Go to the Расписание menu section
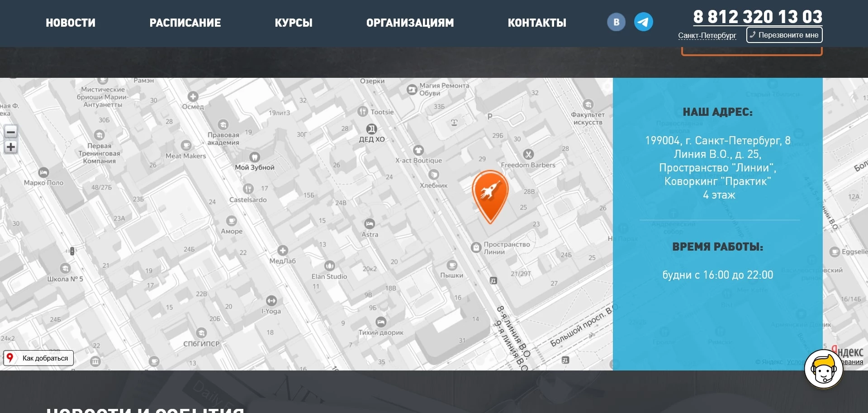Screen dimensions: 868x413 click(185, 23)
